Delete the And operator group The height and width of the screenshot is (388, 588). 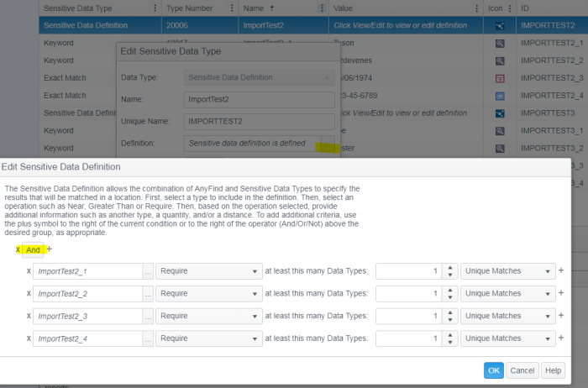pos(18,249)
